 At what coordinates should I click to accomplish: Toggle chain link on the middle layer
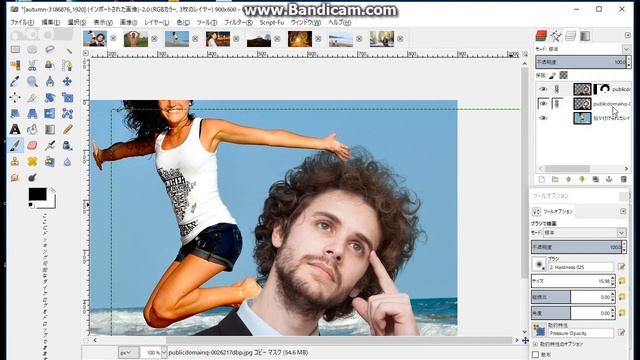point(557,104)
